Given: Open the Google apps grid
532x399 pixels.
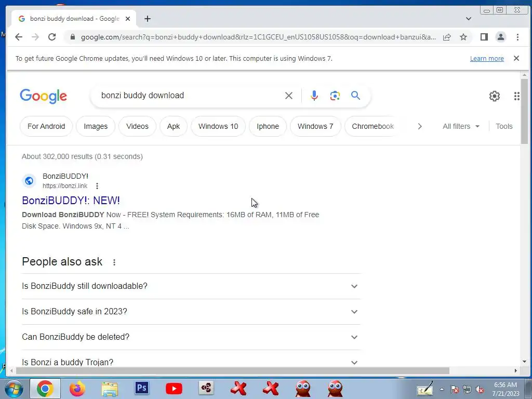Looking at the screenshot, I should point(517,96).
